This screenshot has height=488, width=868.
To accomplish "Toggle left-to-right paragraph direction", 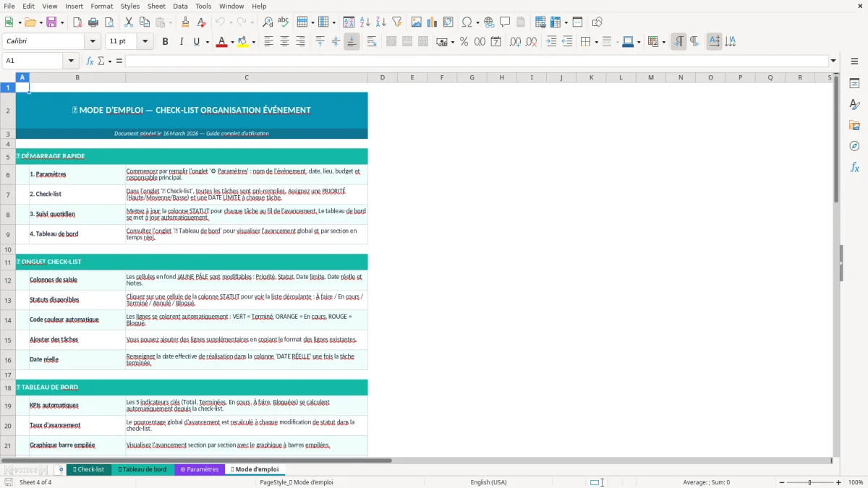I will click(x=678, y=42).
